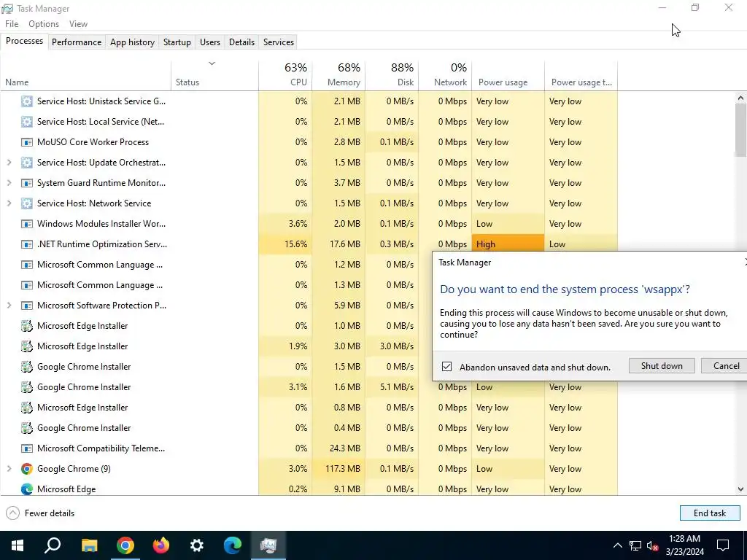Viewport: 747px width, 560px height.
Task: Switch to the Users tab
Action: (210, 42)
